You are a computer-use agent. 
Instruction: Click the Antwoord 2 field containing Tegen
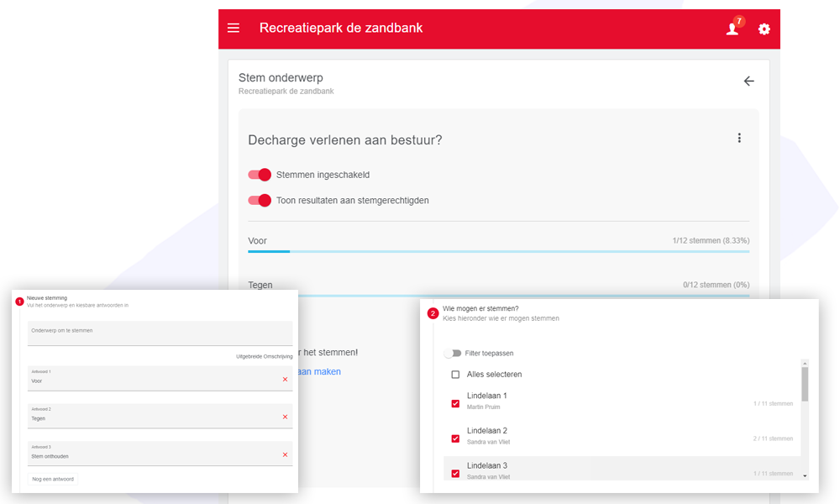pyautogui.click(x=160, y=416)
